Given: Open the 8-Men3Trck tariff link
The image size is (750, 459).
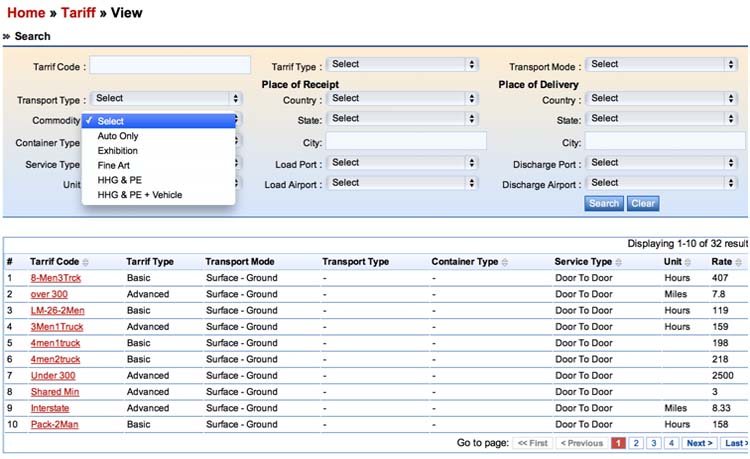Looking at the screenshot, I should tap(55, 278).
